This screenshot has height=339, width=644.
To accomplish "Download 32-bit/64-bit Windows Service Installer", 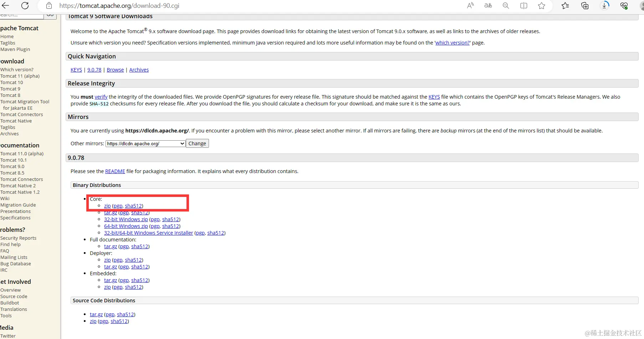I will (x=148, y=233).
